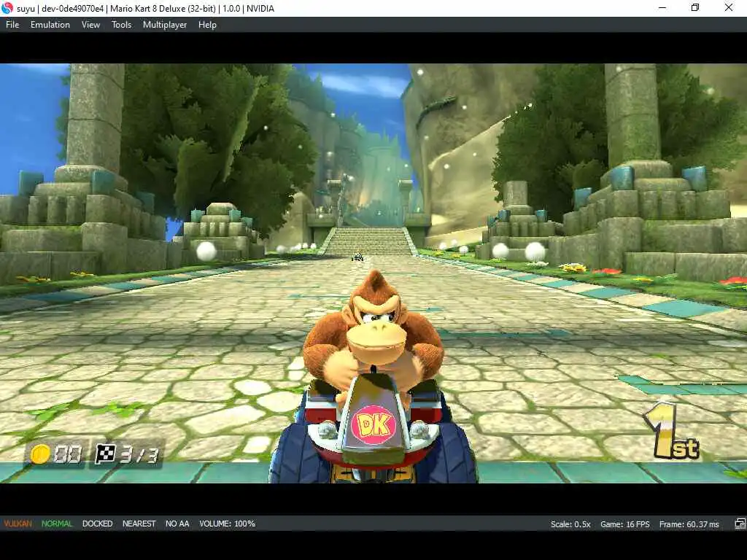
Task: Click the multiplayer status icon in status bar
Action: pos(740,524)
